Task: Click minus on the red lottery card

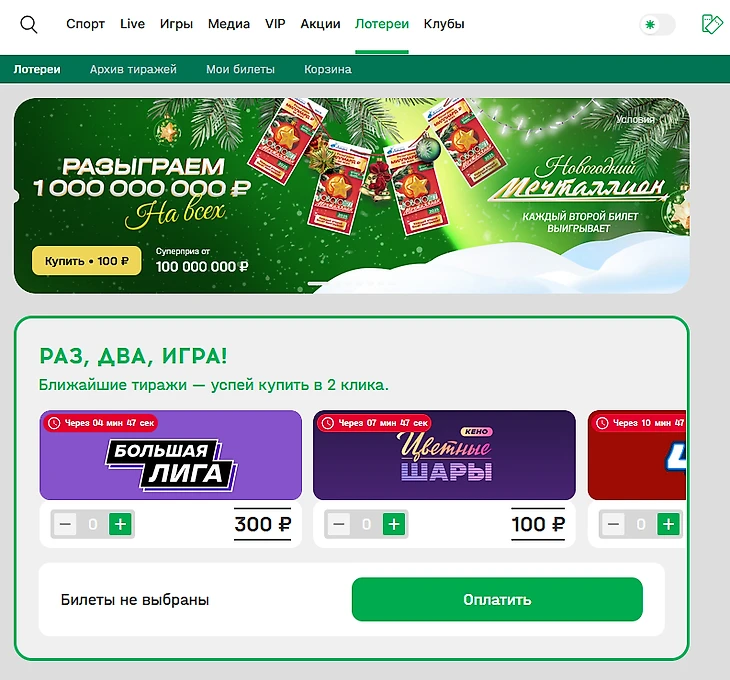Action: click(614, 525)
